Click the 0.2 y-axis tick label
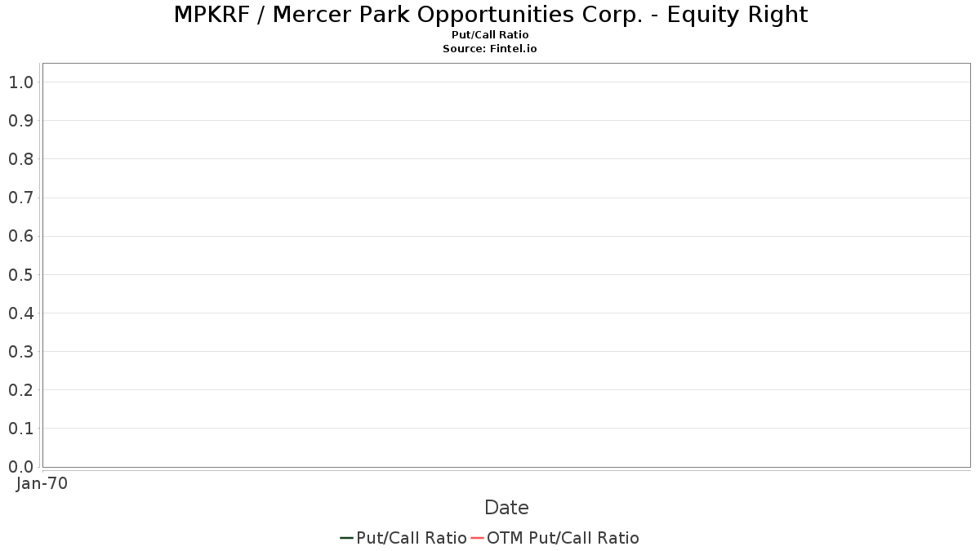Image resolution: width=980 pixels, height=551 pixels. click(20, 390)
